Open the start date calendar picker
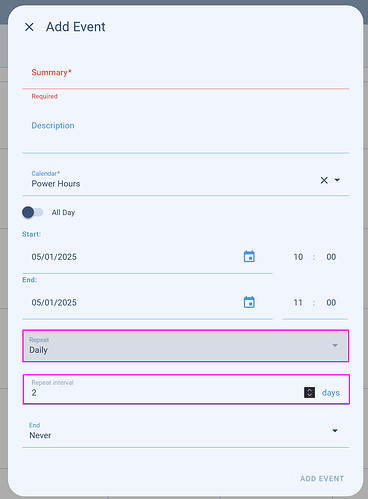The height and width of the screenshot is (499, 368). [249, 257]
